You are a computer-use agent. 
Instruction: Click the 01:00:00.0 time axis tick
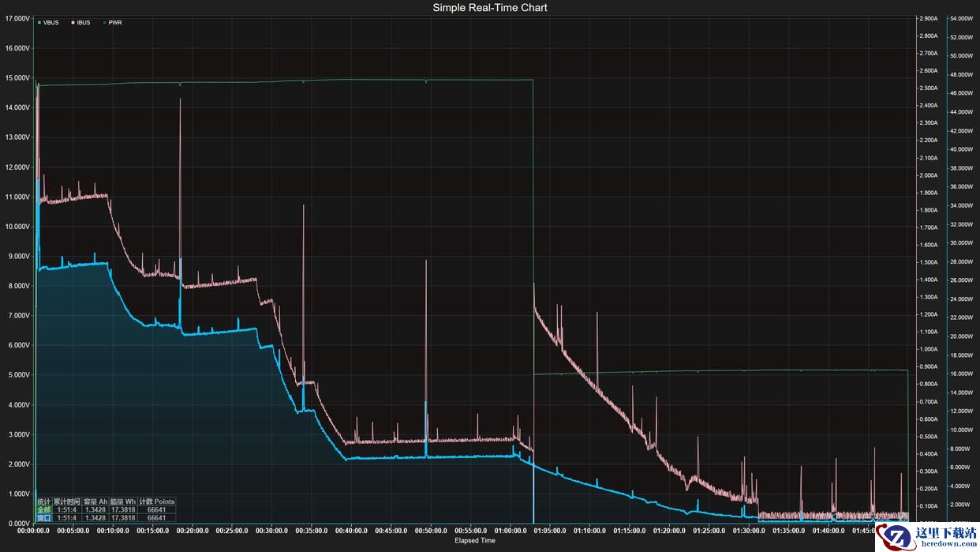511,531
